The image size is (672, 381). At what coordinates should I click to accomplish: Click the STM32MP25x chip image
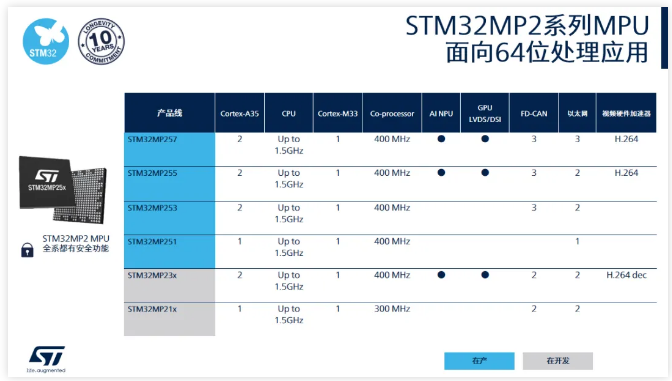pos(63,190)
